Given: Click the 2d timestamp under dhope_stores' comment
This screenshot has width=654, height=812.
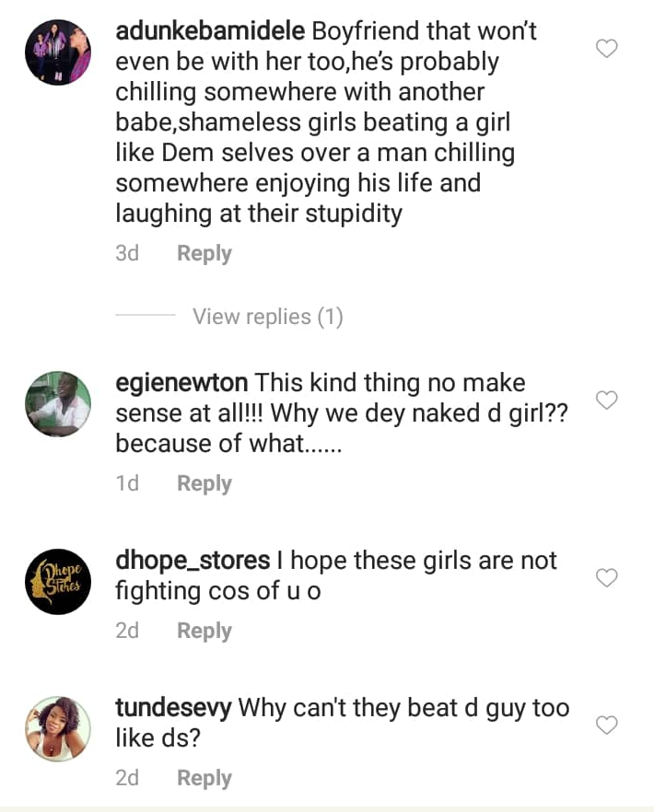Looking at the screenshot, I should [127, 631].
